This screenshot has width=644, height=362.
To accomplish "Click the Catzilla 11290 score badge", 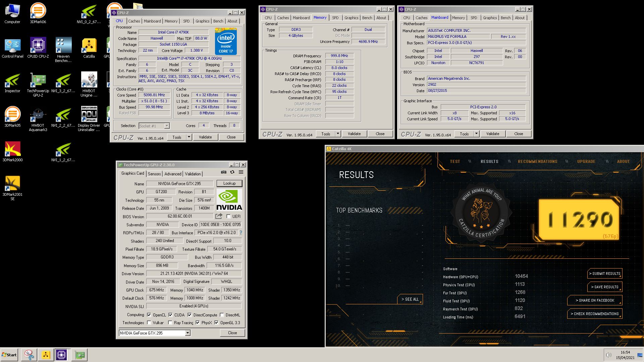I will coord(579,220).
